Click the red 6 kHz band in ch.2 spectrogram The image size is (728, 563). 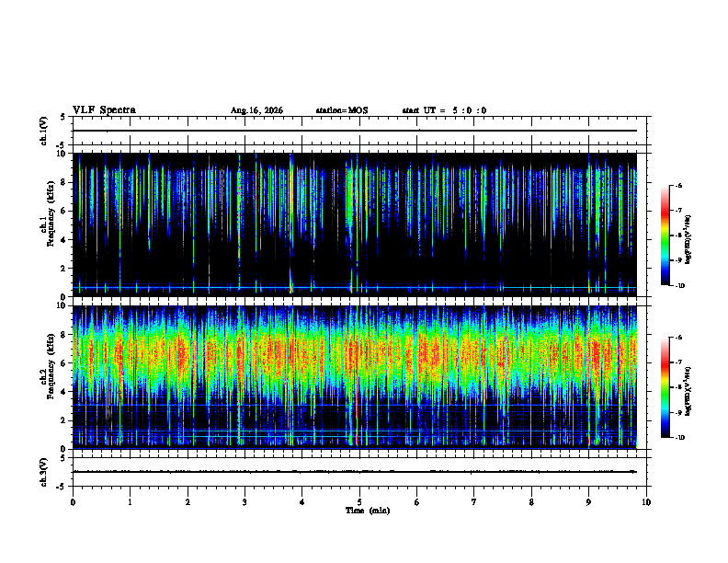pyautogui.click(x=355, y=355)
